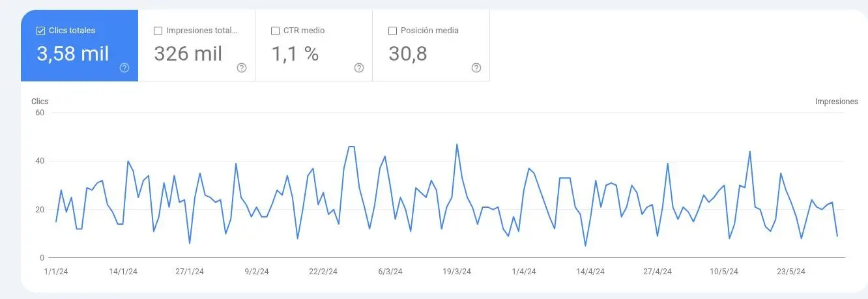The width and height of the screenshot is (868, 299).
Task: Enable the Impresiones totales checkbox
Action: click(x=158, y=31)
